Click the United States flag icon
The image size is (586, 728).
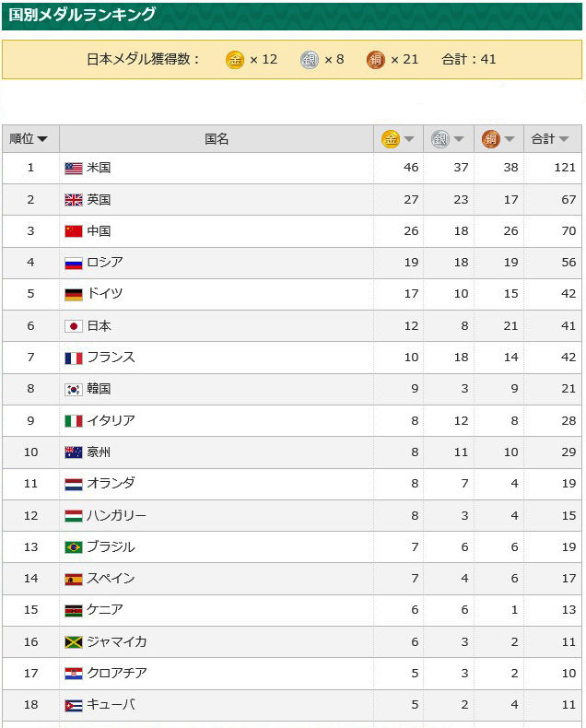click(74, 168)
